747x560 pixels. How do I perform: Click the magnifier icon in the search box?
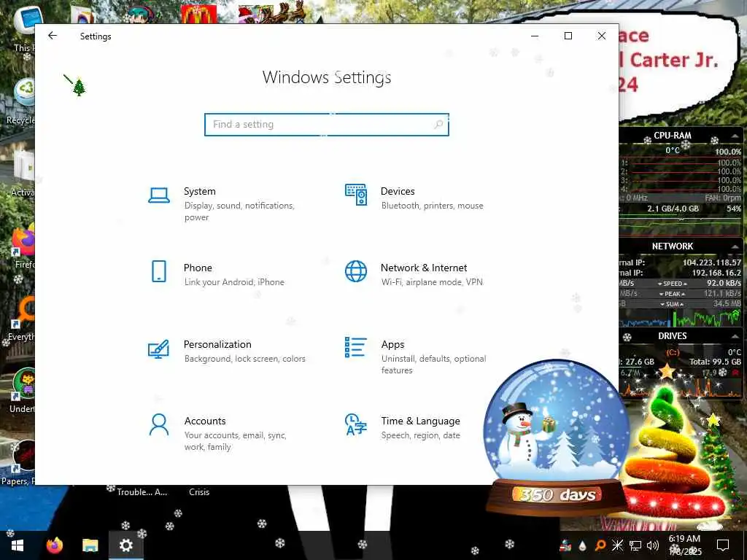pyautogui.click(x=438, y=124)
